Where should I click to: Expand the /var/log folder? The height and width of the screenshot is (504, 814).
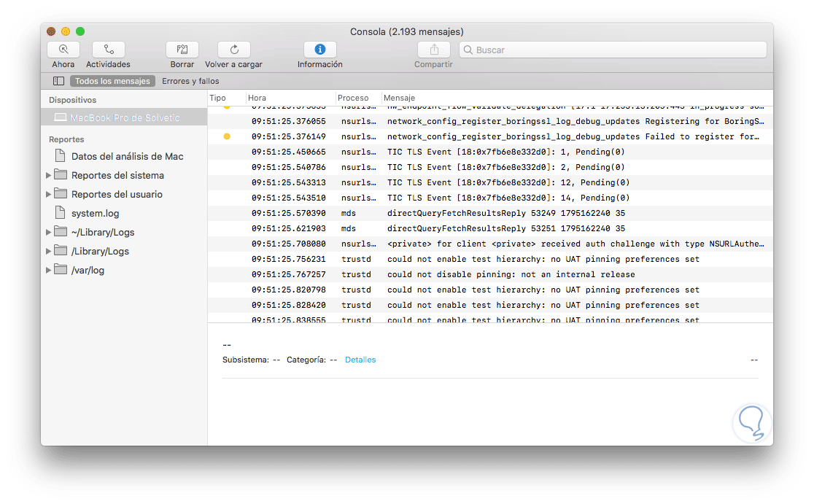48,270
